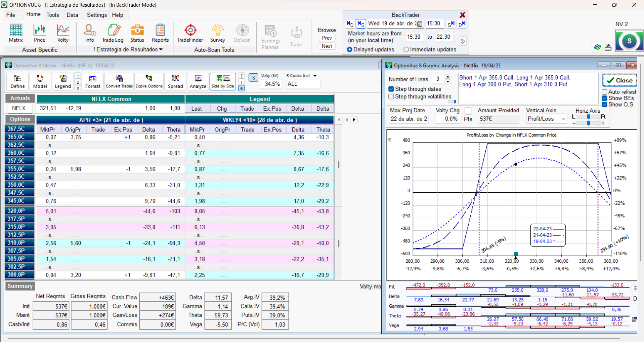This screenshot has width=644, height=342.
Task: Open the Expire Options tool
Action: 149,82
